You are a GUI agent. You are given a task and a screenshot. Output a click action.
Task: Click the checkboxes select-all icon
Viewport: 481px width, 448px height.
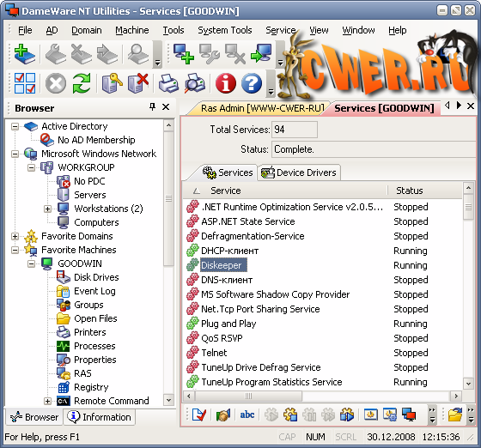[25, 83]
